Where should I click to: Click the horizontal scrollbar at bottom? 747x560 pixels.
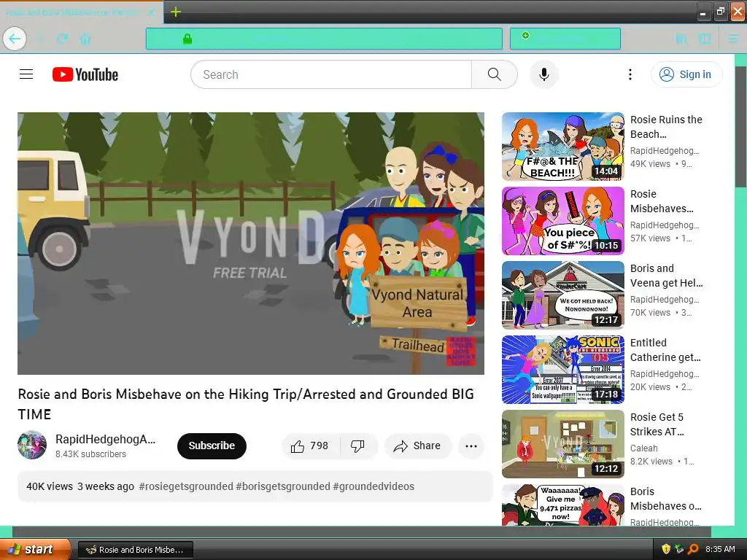(x=362, y=532)
